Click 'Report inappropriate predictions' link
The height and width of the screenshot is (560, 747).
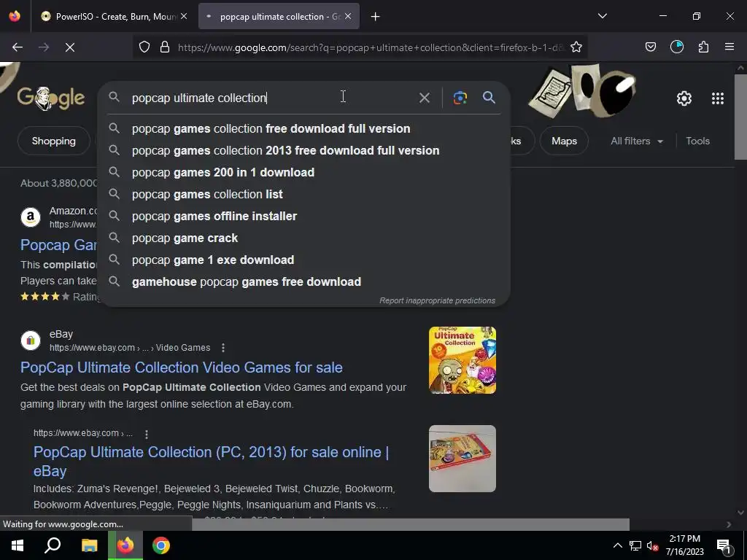click(437, 300)
